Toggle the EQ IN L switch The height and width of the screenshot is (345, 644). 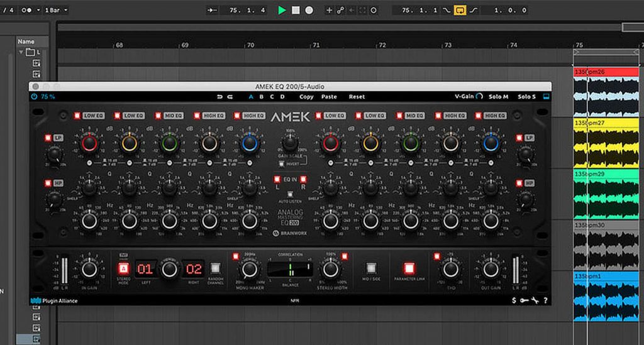point(277,179)
